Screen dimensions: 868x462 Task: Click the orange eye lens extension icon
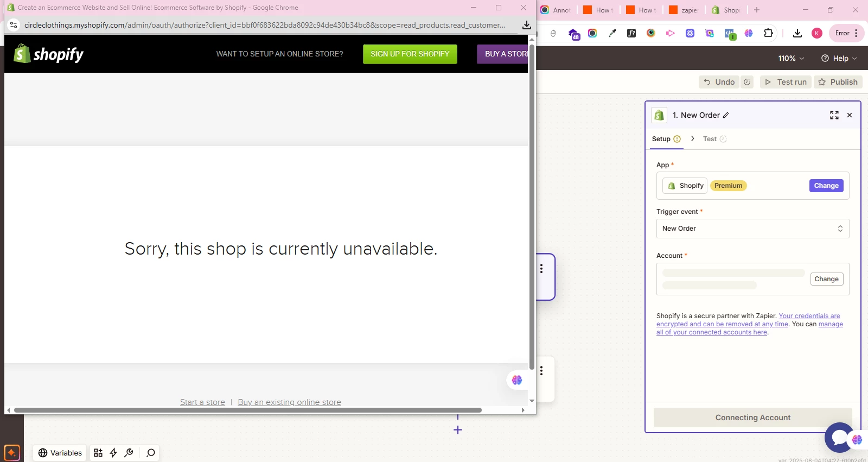[x=651, y=33]
